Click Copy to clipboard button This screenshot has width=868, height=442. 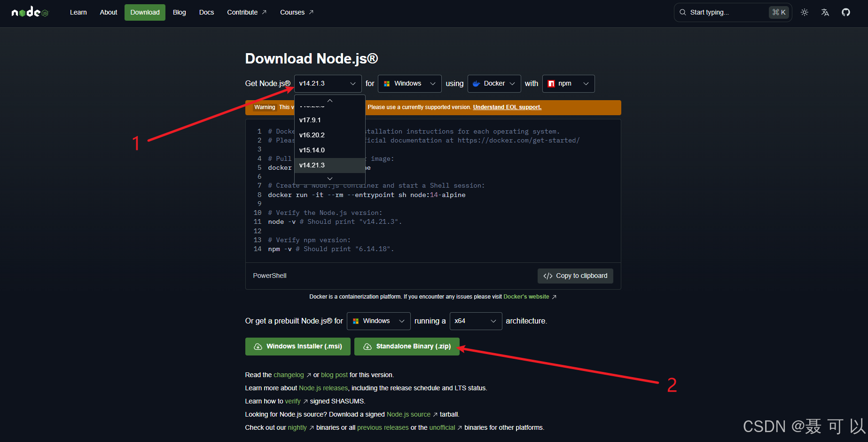[575, 276]
